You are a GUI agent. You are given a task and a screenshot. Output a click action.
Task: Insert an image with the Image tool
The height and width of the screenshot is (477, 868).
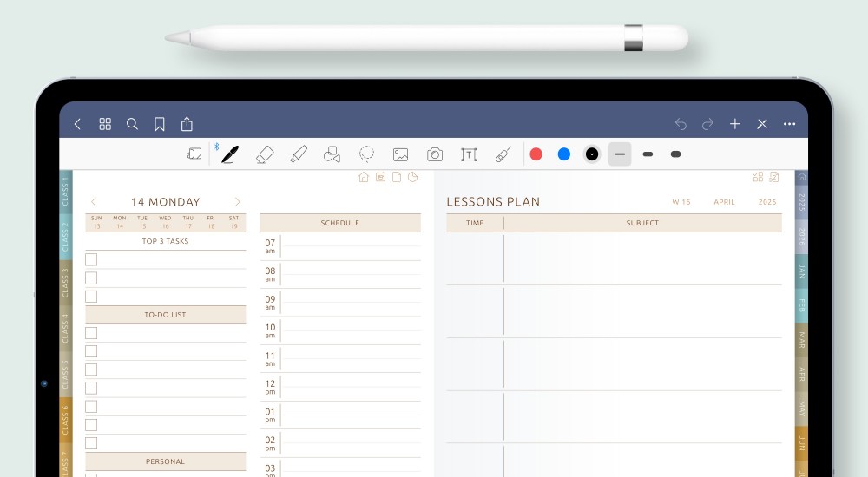click(x=400, y=154)
